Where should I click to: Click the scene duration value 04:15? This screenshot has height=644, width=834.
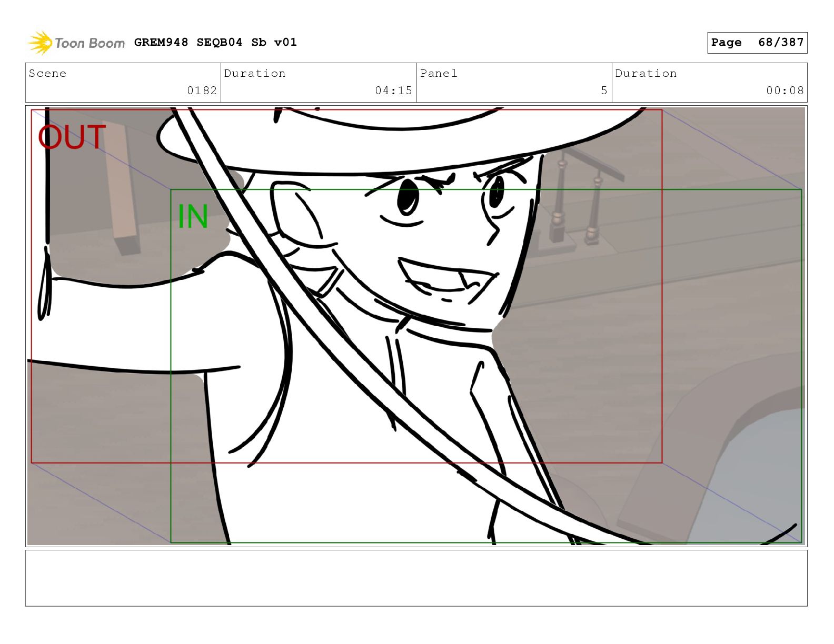[x=393, y=90]
